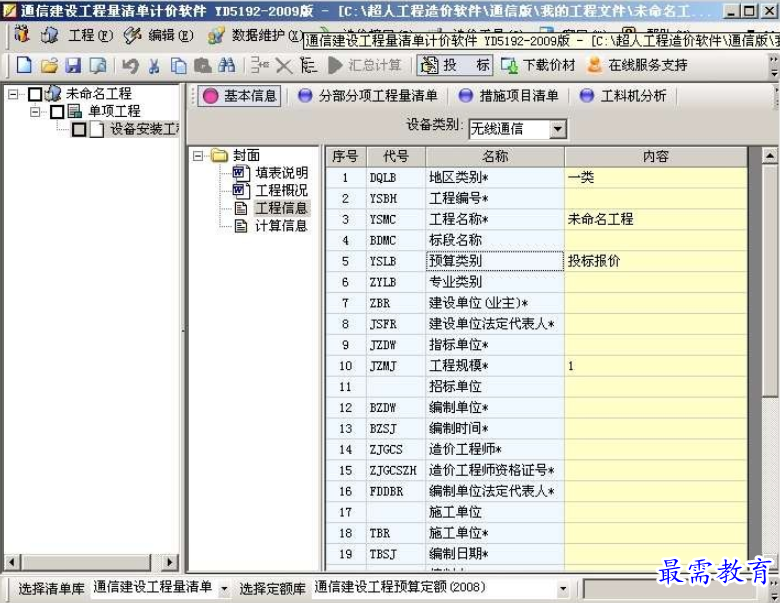Screen dimensions: 780x603
Task: Open the 选择定额库 dropdown arrow
Action: point(563,589)
